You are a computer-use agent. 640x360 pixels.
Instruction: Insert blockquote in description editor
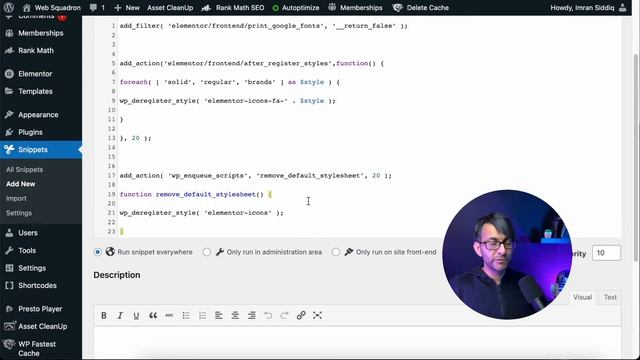(153, 315)
